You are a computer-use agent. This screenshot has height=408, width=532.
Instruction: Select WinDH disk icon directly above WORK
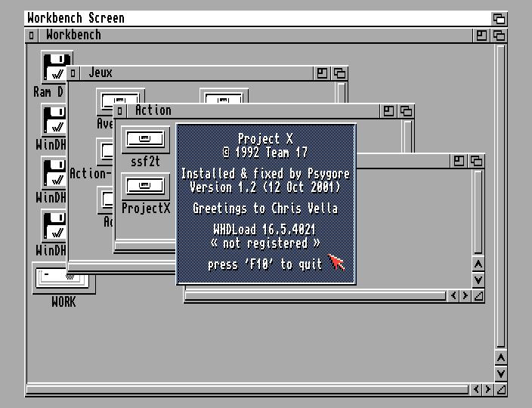(x=54, y=226)
